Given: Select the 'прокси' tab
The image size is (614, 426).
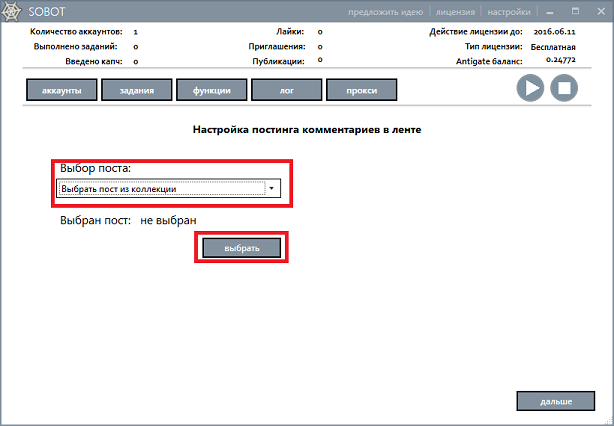Looking at the screenshot, I should [x=361, y=90].
